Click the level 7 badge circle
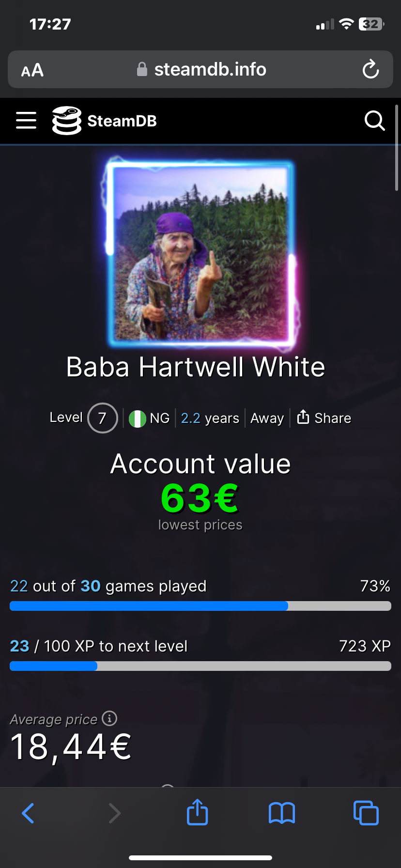This screenshot has width=401, height=868. pyautogui.click(x=103, y=418)
